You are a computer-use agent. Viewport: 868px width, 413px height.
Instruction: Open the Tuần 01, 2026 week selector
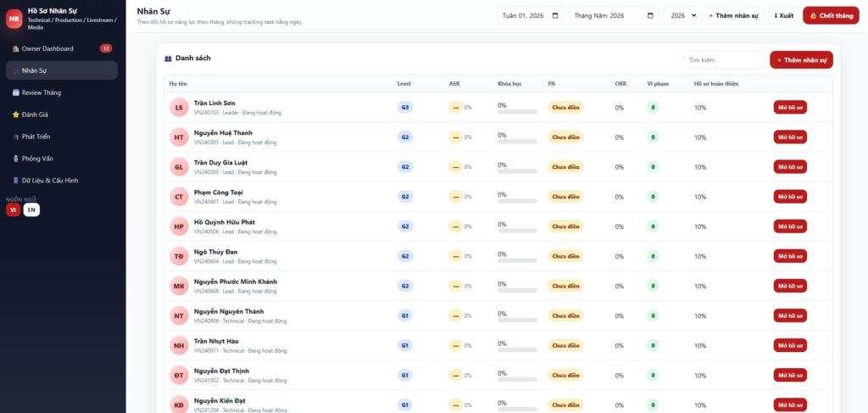point(531,16)
